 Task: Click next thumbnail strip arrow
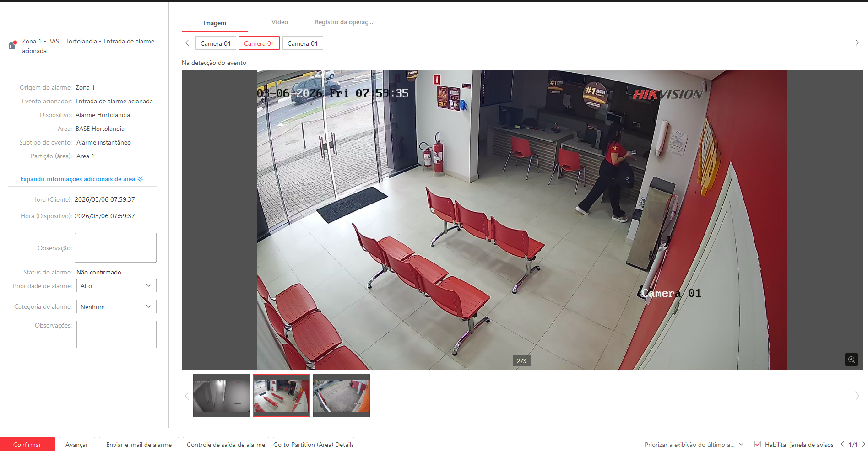[857, 396]
